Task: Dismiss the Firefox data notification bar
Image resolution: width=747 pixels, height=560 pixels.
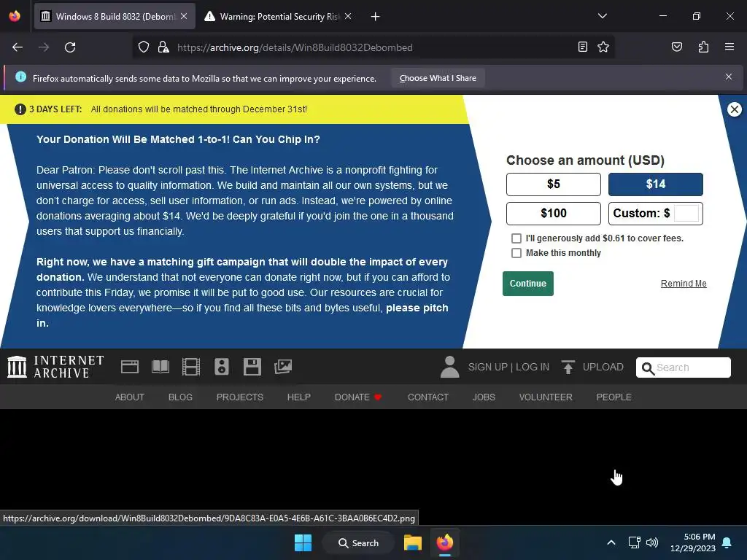Action: (x=729, y=77)
